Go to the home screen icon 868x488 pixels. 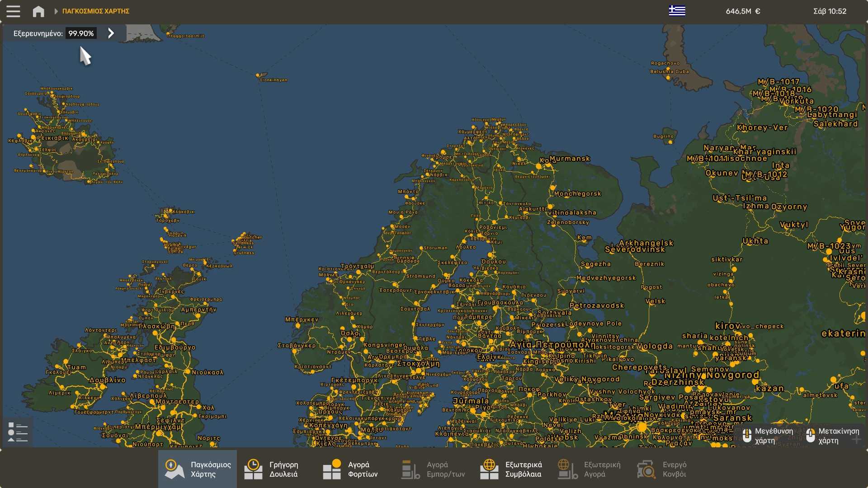(x=38, y=11)
